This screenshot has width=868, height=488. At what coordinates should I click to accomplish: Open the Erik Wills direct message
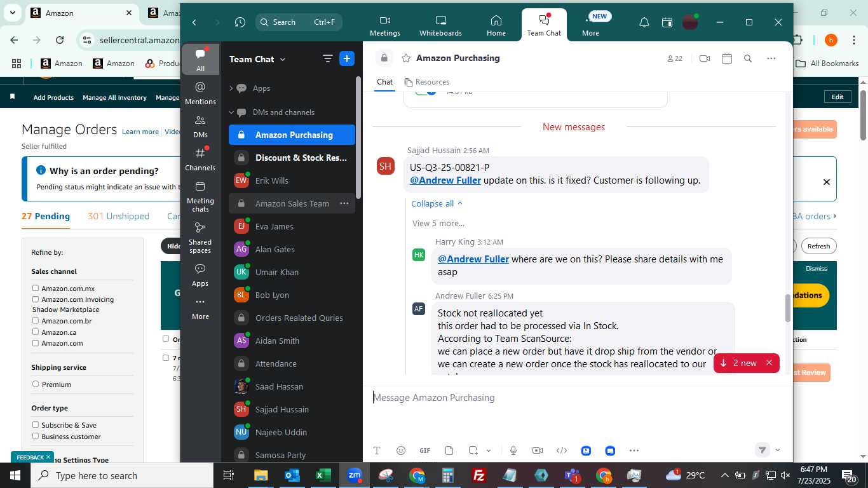292,180
